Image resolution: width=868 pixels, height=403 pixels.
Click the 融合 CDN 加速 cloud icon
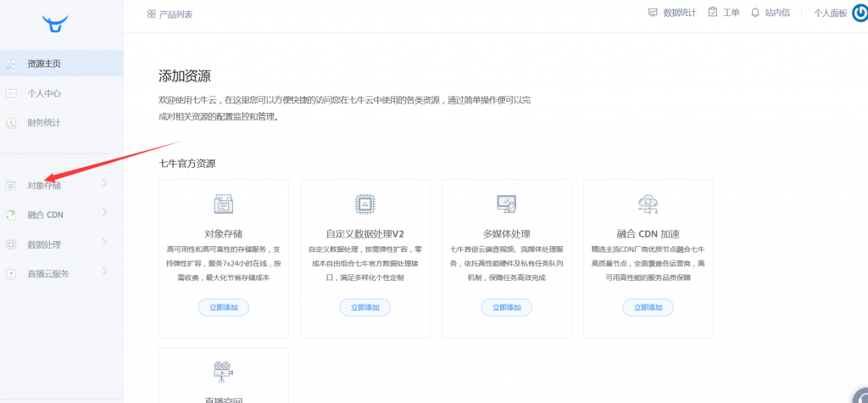(x=648, y=204)
